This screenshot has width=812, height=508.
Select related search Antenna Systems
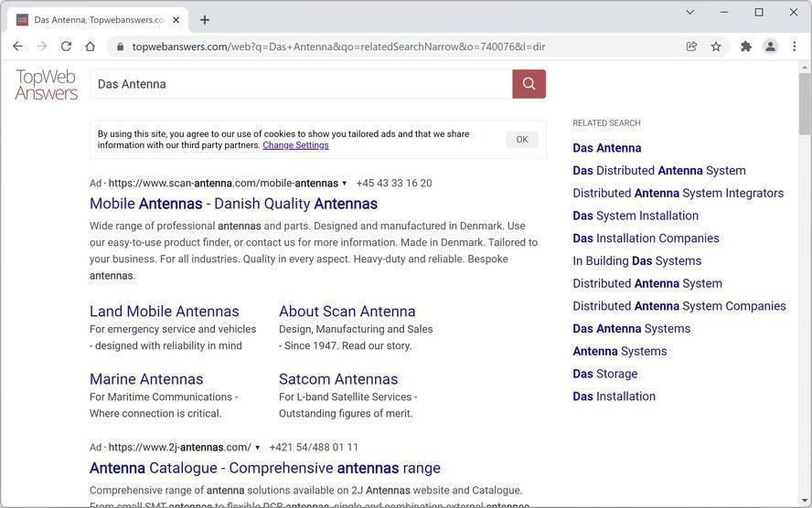point(620,351)
